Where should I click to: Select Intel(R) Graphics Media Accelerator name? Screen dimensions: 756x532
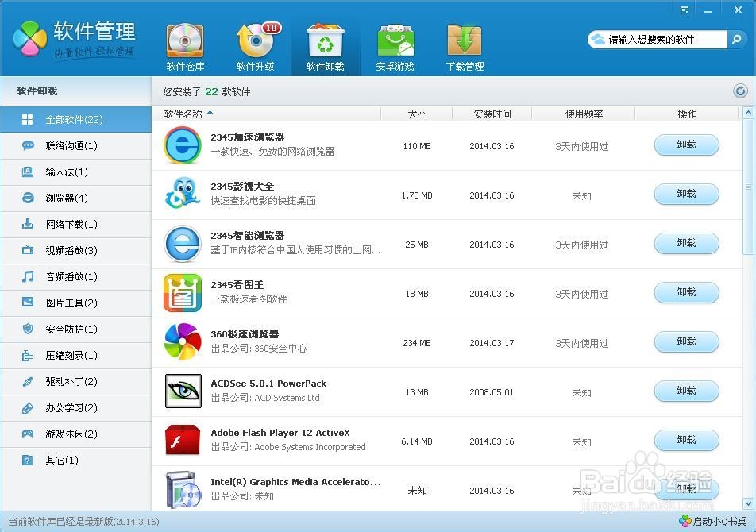point(295,482)
